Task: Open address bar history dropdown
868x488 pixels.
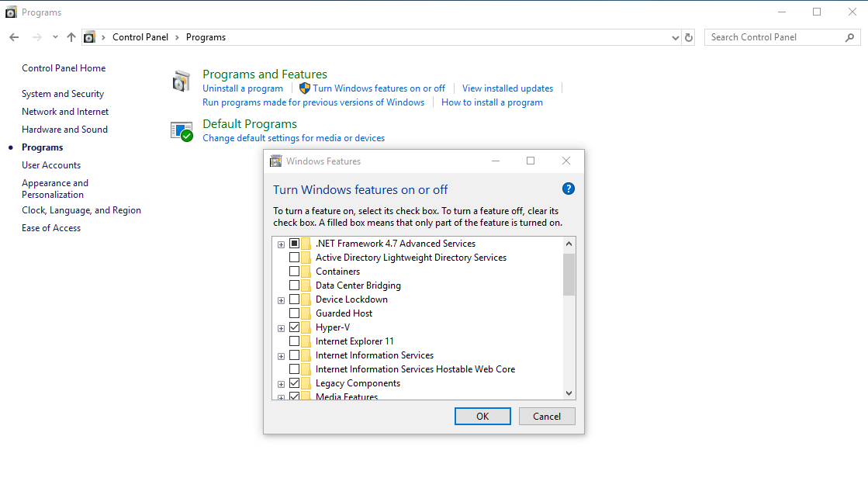Action: (x=676, y=38)
